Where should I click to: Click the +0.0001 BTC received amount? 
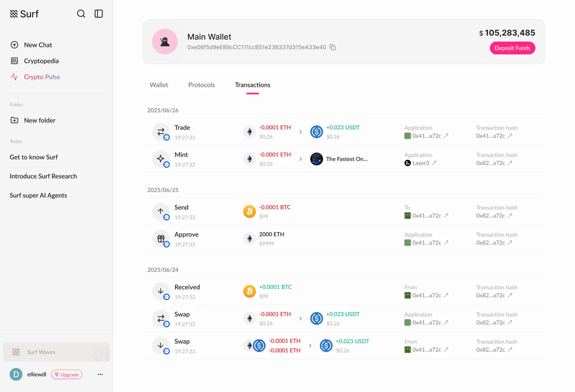276,287
